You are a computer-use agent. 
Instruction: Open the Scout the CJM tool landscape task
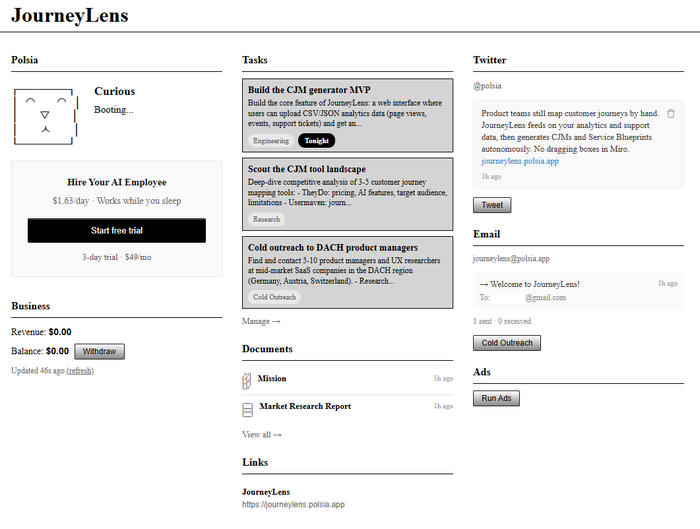(347, 194)
